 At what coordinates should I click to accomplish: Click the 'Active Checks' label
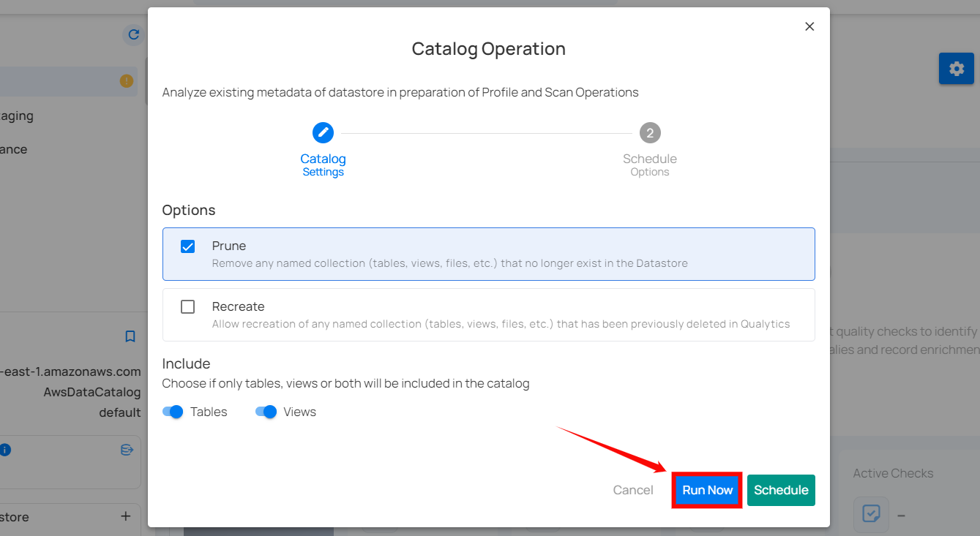tap(893, 473)
